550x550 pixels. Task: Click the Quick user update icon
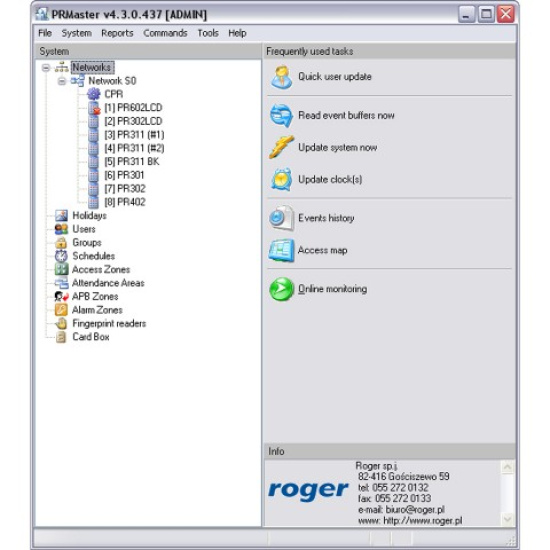[x=281, y=77]
